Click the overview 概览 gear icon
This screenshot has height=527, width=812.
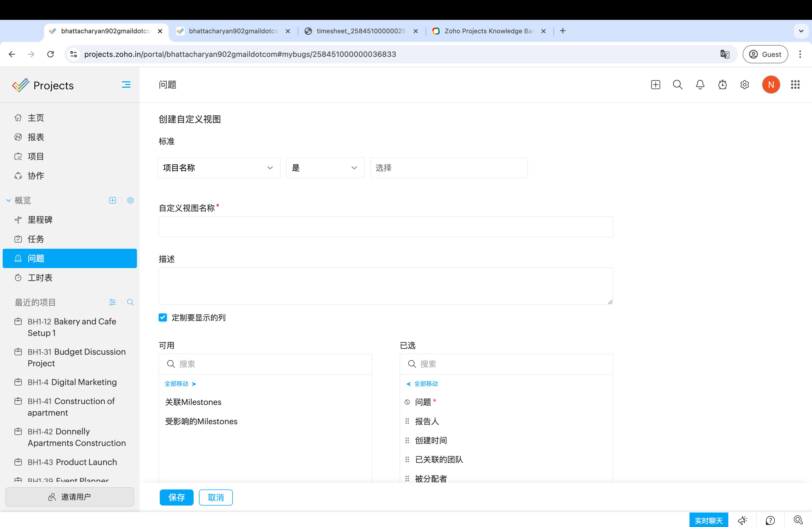130,200
